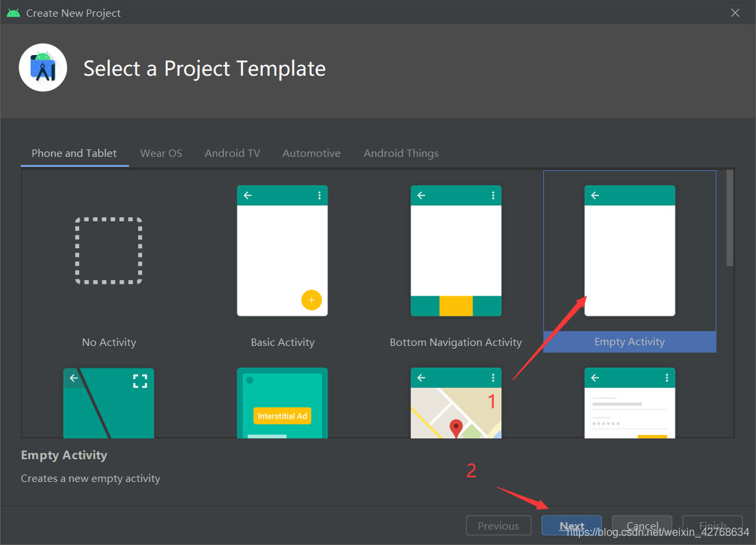The width and height of the screenshot is (756, 545).
Task: Click the Previous button
Action: click(498, 526)
